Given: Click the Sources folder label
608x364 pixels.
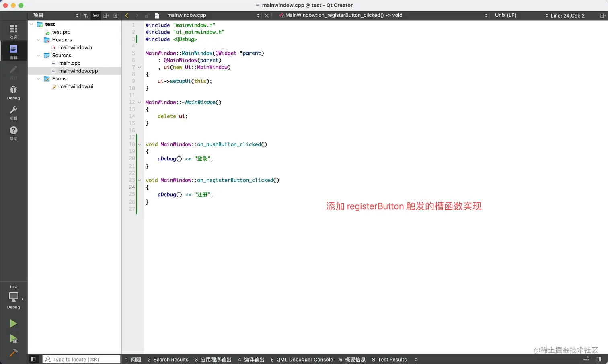Looking at the screenshot, I should click(x=62, y=56).
